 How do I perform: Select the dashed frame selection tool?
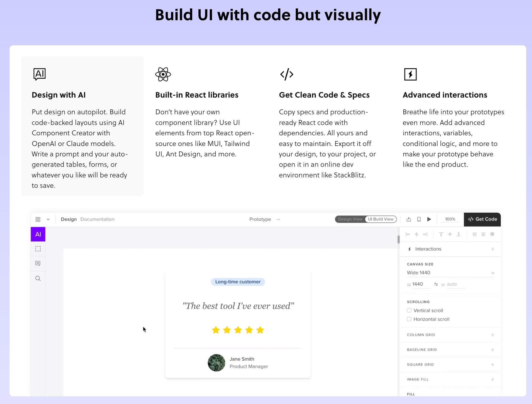[x=38, y=249]
